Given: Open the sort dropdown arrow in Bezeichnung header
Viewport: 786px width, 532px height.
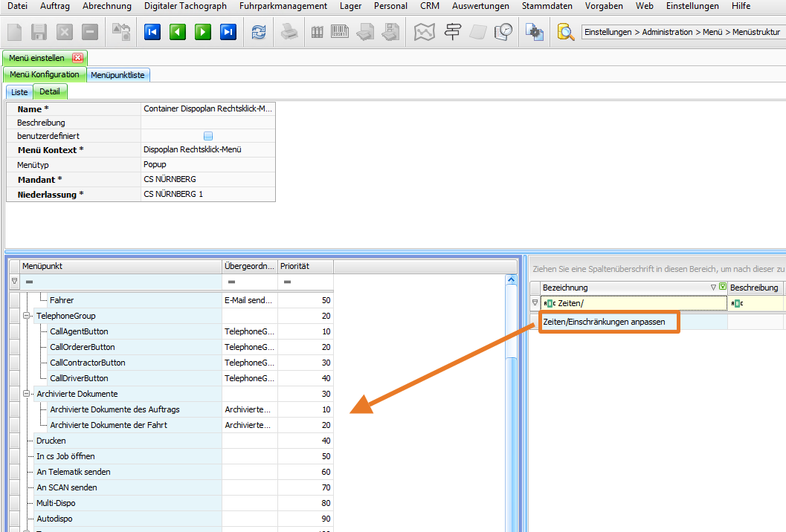Looking at the screenshot, I should pyautogui.click(x=713, y=288).
